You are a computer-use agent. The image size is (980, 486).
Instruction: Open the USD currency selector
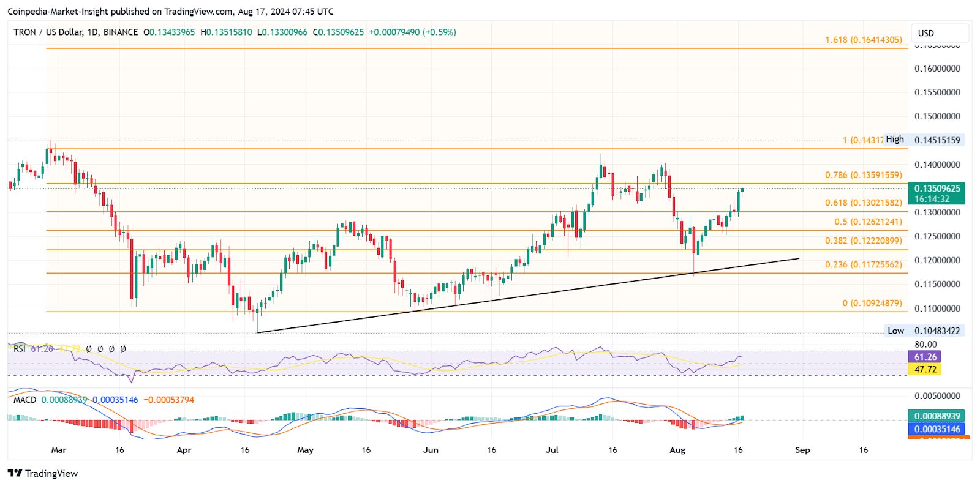click(x=940, y=33)
